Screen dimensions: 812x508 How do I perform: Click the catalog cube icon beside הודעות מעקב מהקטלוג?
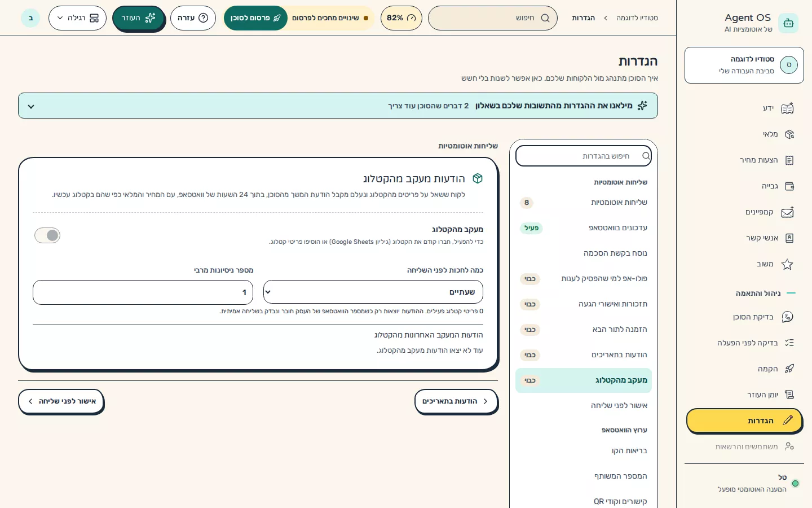point(478,178)
